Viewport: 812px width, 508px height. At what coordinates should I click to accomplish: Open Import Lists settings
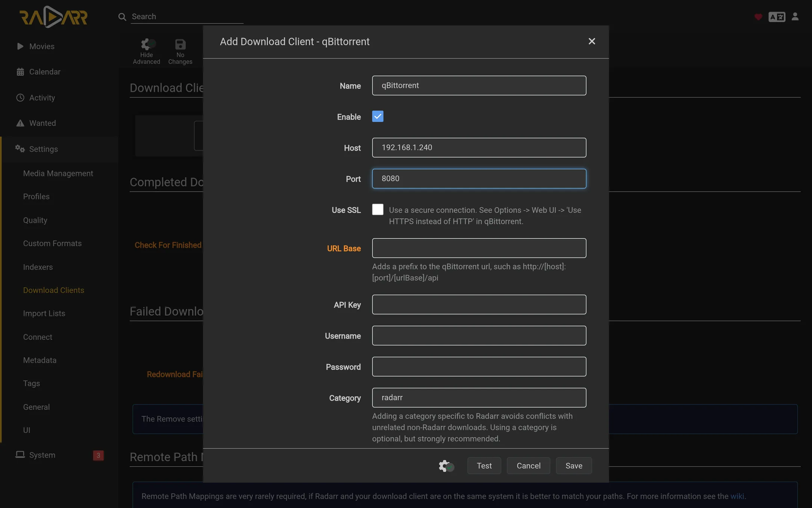coord(44,313)
